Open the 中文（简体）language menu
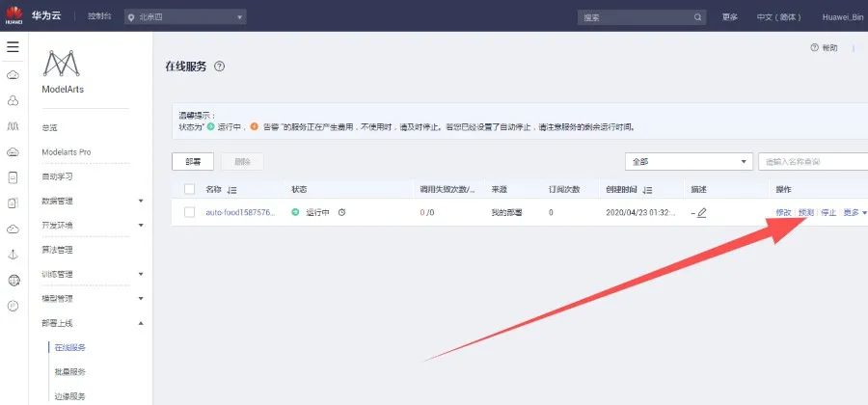The height and width of the screenshot is (405, 868). coord(779,17)
